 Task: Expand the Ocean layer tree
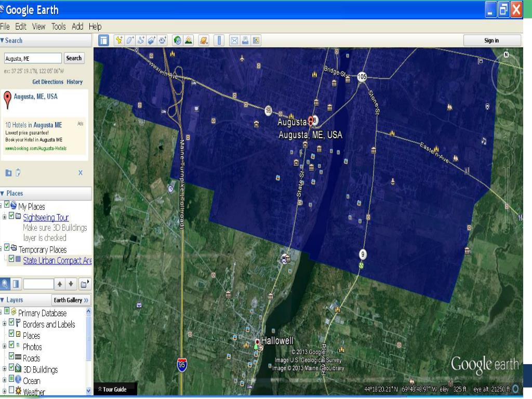pyautogui.click(x=4, y=380)
